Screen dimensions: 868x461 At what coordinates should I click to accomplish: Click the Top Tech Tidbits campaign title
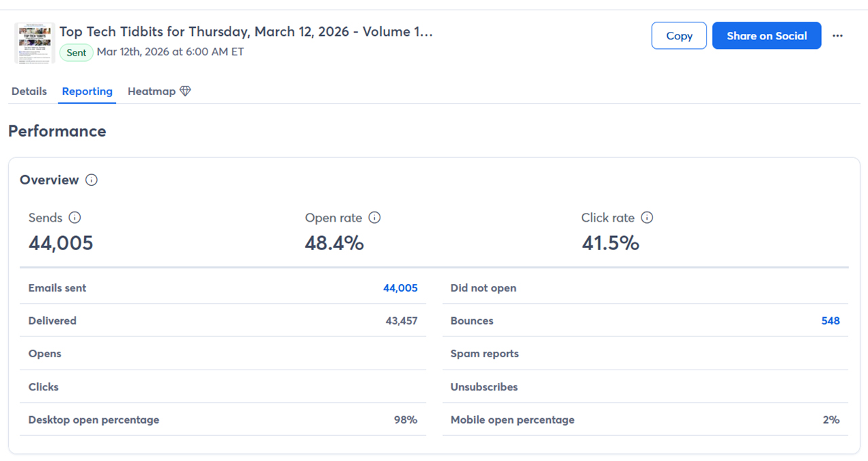click(245, 32)
